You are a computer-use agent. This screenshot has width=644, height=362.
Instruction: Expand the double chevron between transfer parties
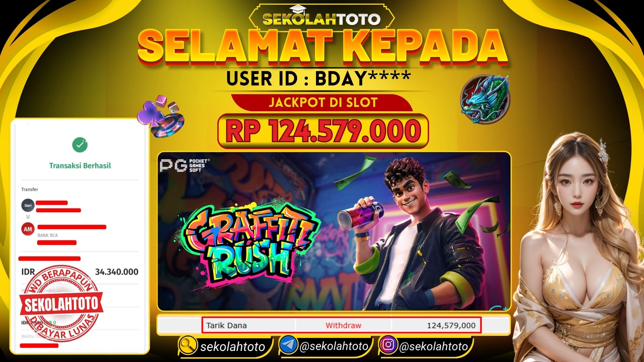28,217
